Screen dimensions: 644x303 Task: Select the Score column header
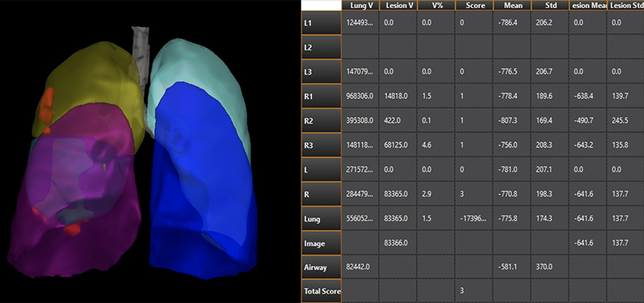pos(474,5)
